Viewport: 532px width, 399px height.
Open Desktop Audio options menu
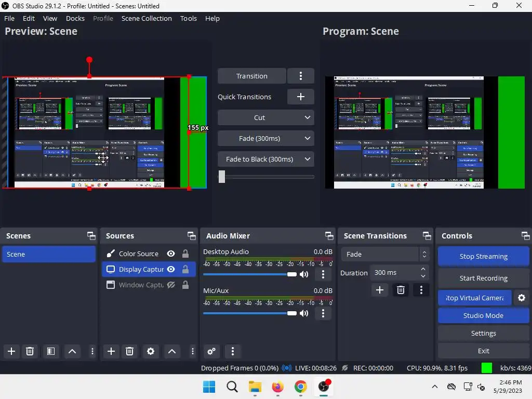[x=323, y=274]
